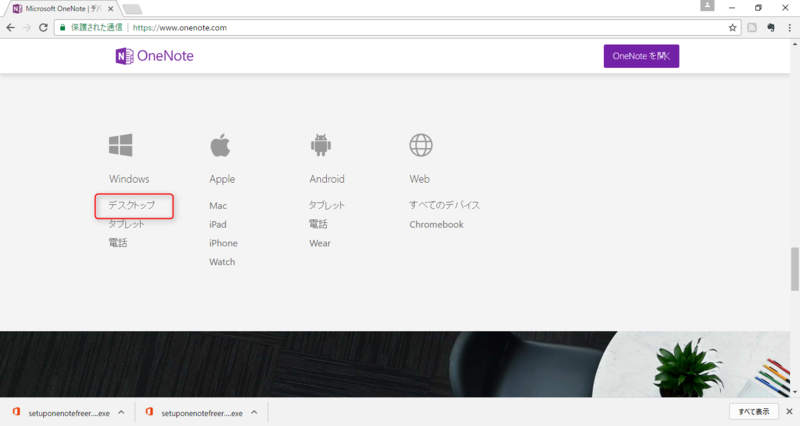Open the Windows デスクトップ link
The height and width of the screenshot is (426, 800).
point(132,205)
